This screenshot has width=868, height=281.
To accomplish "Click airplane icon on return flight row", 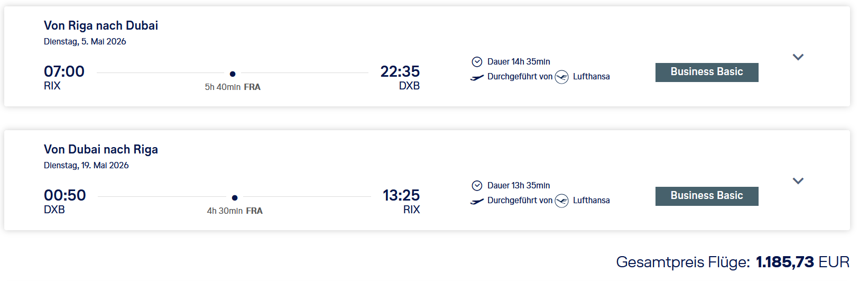I will (477, 201).
